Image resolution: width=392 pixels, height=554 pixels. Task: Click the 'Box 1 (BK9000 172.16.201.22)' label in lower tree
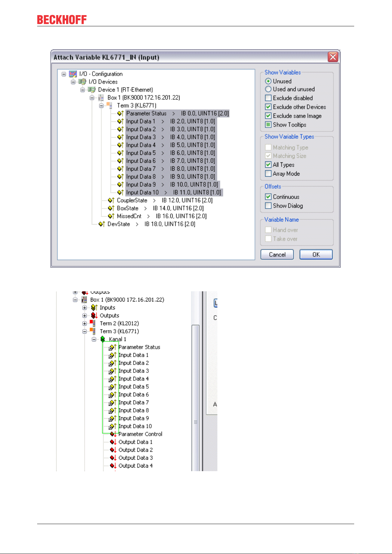[x=127, y=300]
